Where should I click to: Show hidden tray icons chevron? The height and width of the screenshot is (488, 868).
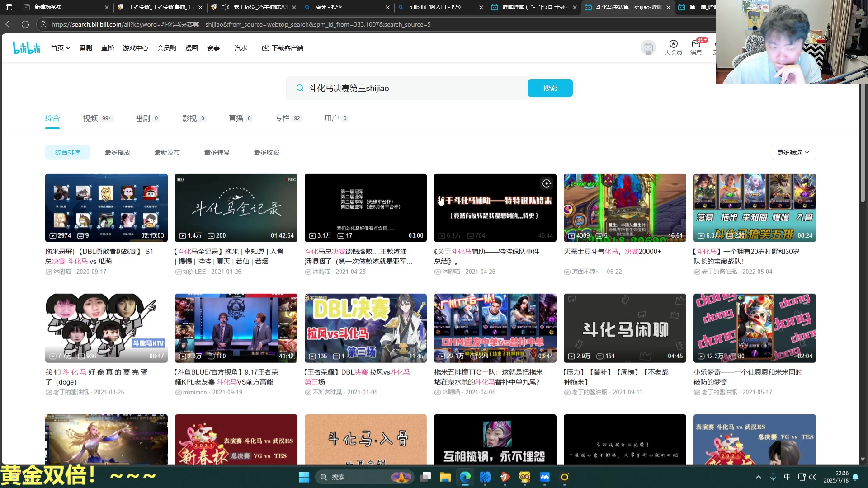[x=759, y=477]
